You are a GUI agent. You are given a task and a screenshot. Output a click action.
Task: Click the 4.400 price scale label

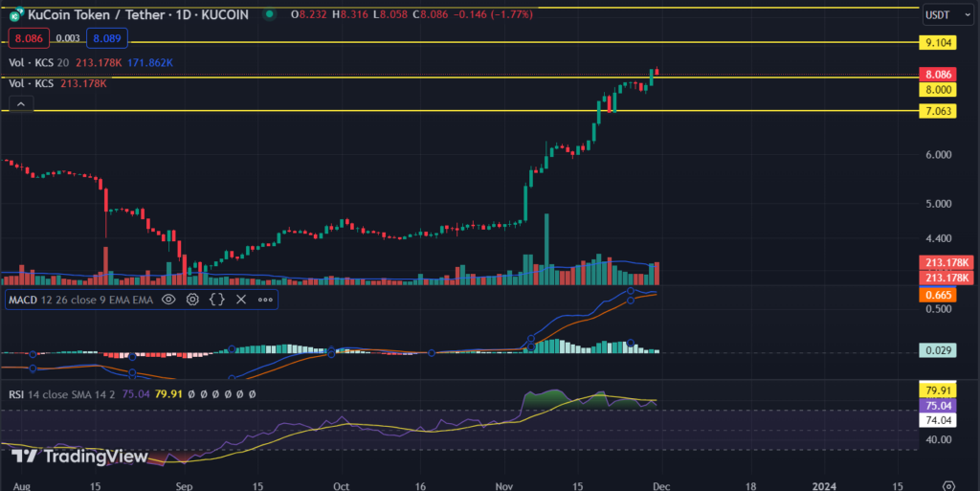pyautogui.click(x=938, y=238)
